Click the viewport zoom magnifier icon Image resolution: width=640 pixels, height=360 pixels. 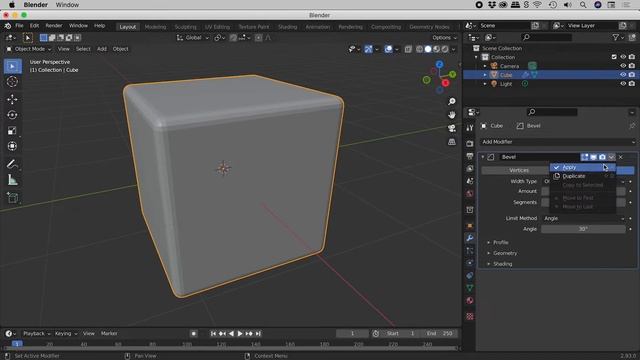(451, 101)
